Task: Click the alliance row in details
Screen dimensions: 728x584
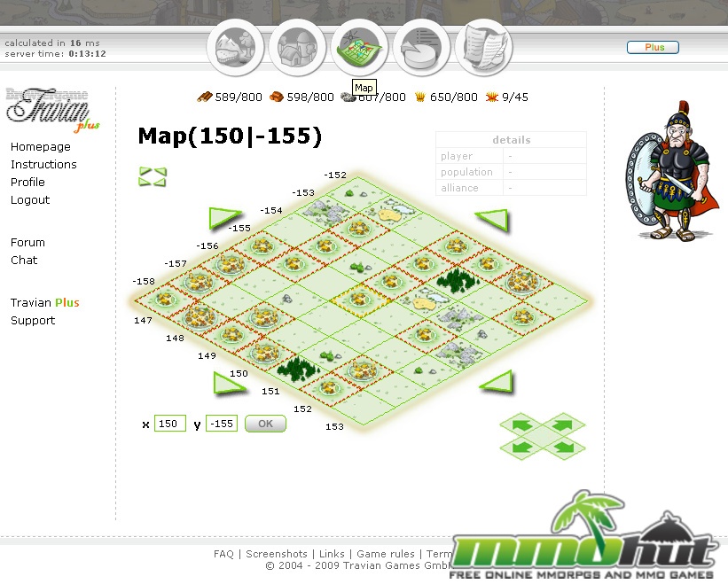Action: tap(511, 188)
